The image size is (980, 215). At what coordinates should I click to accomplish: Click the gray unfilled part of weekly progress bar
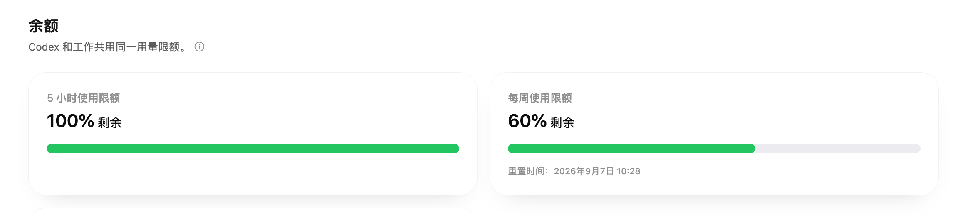click(838, 149)
